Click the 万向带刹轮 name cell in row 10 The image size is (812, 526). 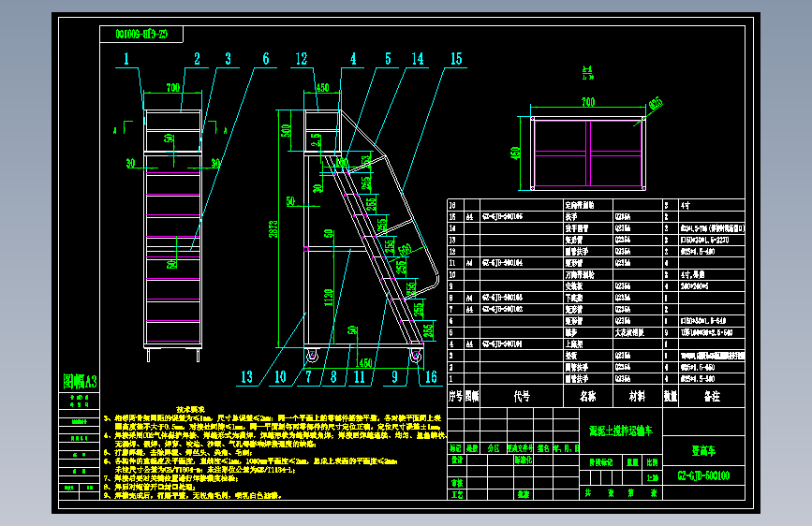click(580, 274)
